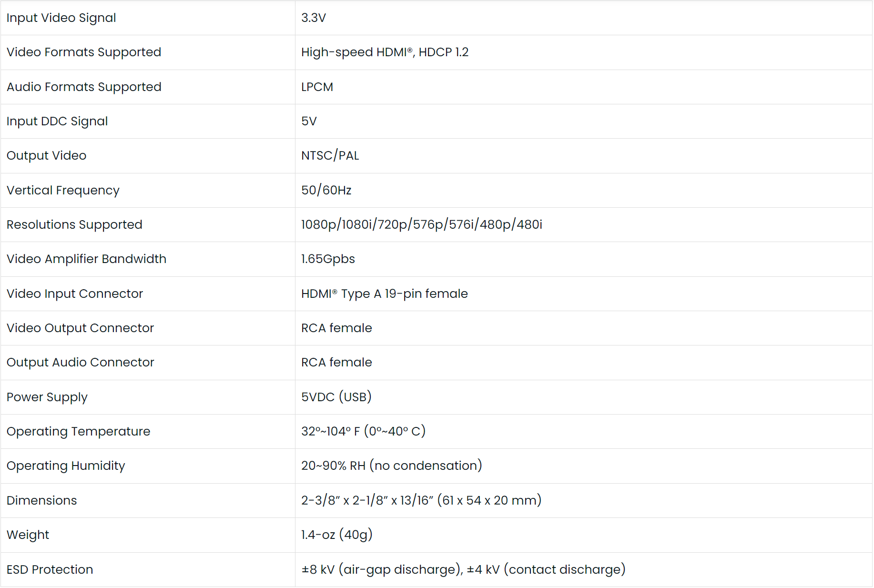874x588 pixels.
Task: Select the 'High-speed HDMI, HDCP 1.2' value
Action: point(385,52)
